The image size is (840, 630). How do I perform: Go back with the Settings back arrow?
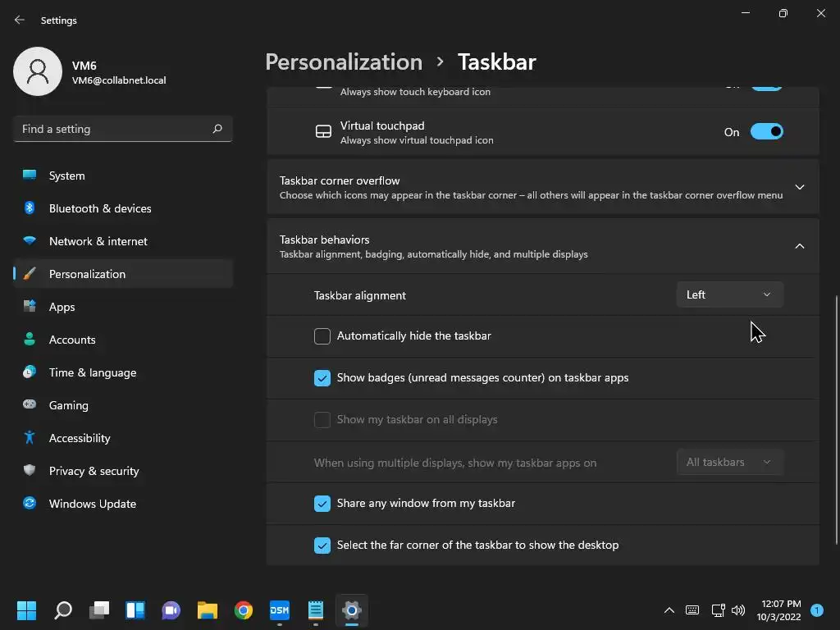[20, 20]
